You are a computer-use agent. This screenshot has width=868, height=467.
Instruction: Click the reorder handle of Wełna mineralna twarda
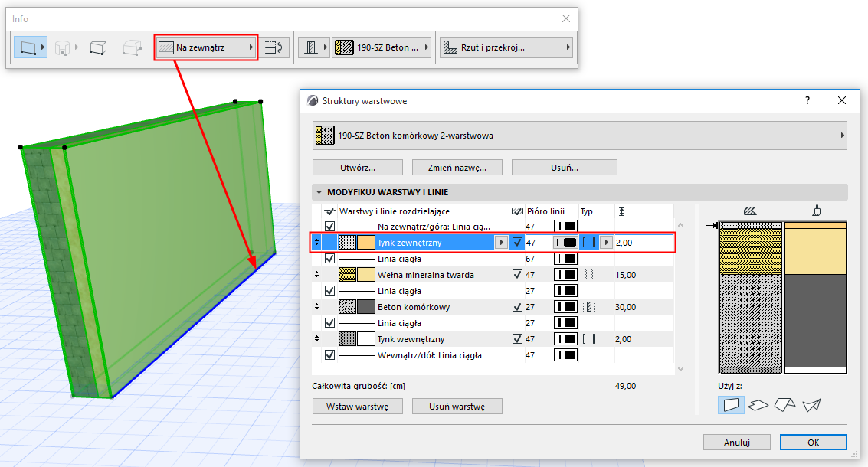click(316, 274)
